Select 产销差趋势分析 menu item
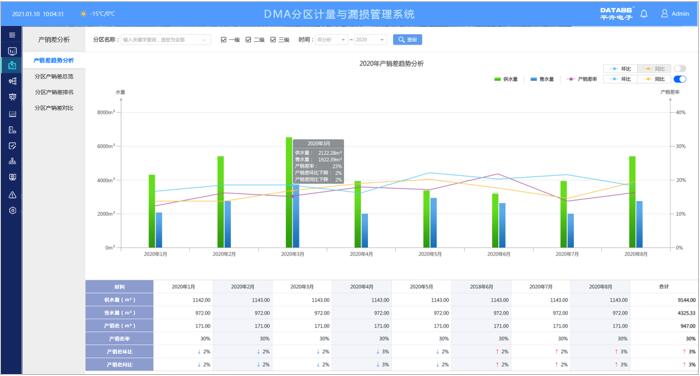The width and height of the screenshot is (700, 376). 54,60
